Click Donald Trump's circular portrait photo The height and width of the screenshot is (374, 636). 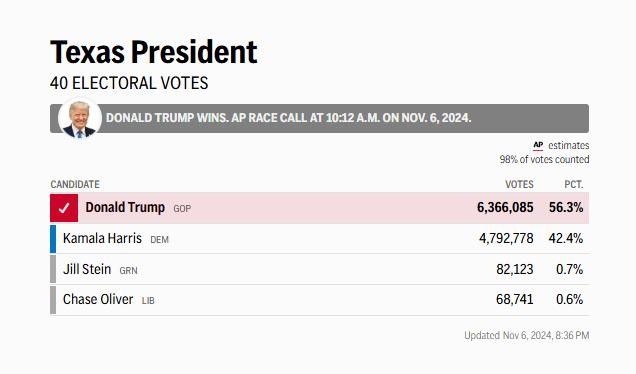coord(80,119)
